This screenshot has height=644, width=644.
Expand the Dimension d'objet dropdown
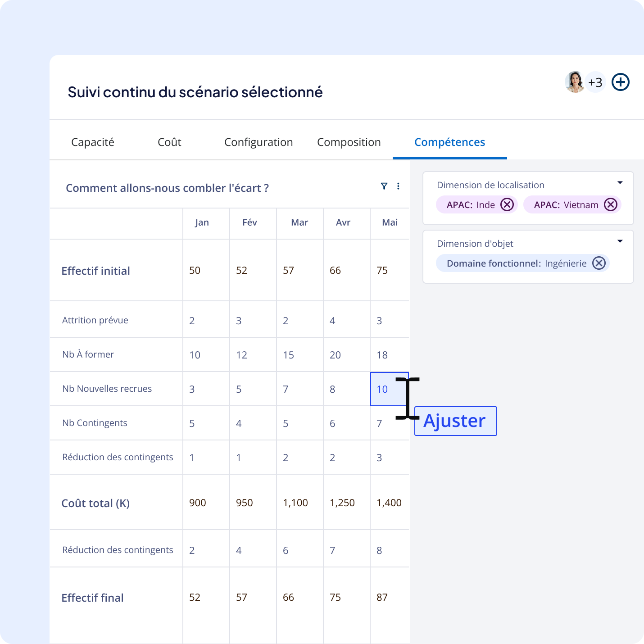point(620,241)
